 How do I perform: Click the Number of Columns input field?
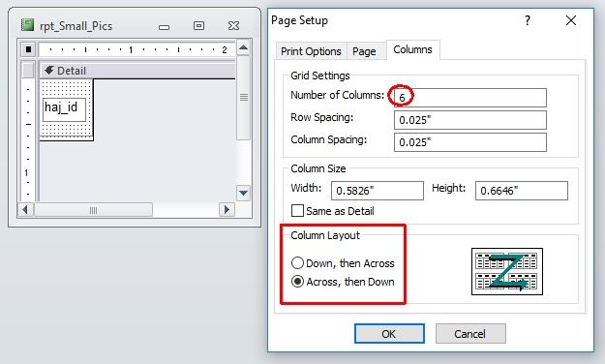pyautogui.click(x=468, y=98)
